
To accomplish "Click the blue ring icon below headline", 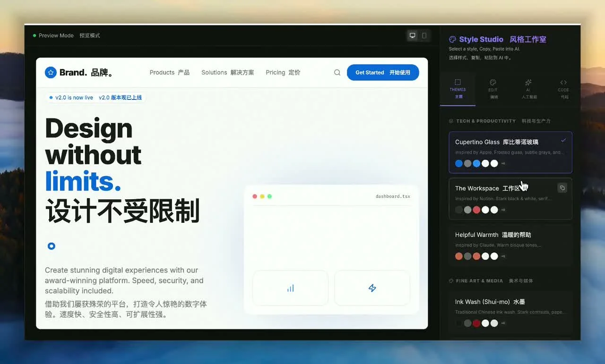I will tap(52, 246).
